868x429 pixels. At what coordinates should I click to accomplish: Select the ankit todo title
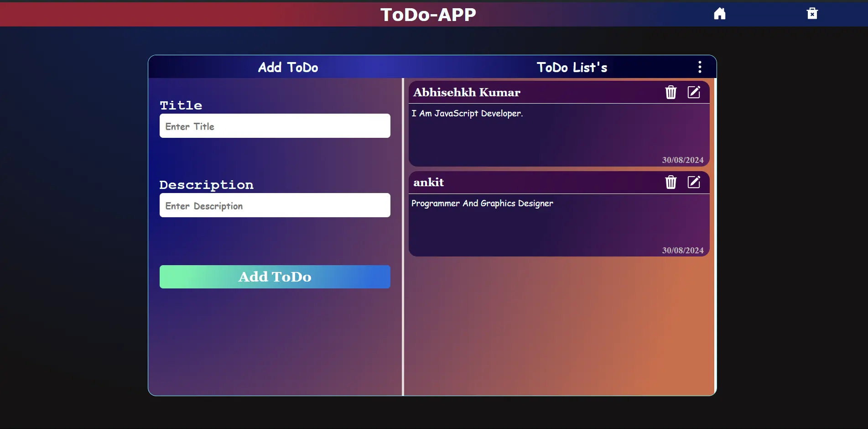428,182
